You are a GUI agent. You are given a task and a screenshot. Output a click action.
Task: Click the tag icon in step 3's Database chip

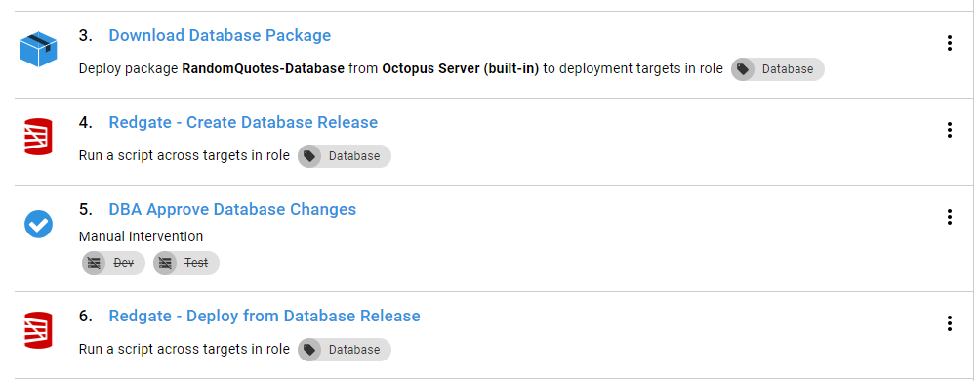(743, 69)
